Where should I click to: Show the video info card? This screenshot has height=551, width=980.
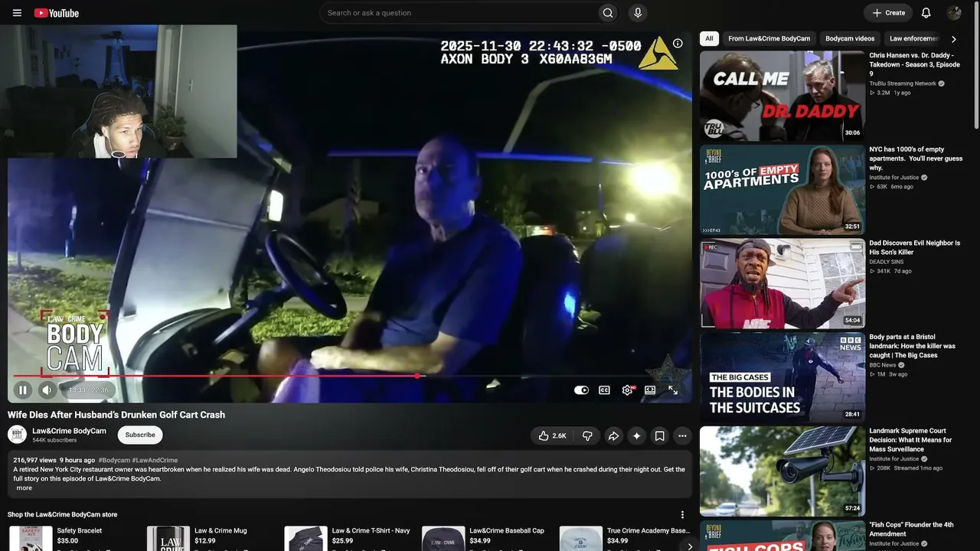point(678,44)
